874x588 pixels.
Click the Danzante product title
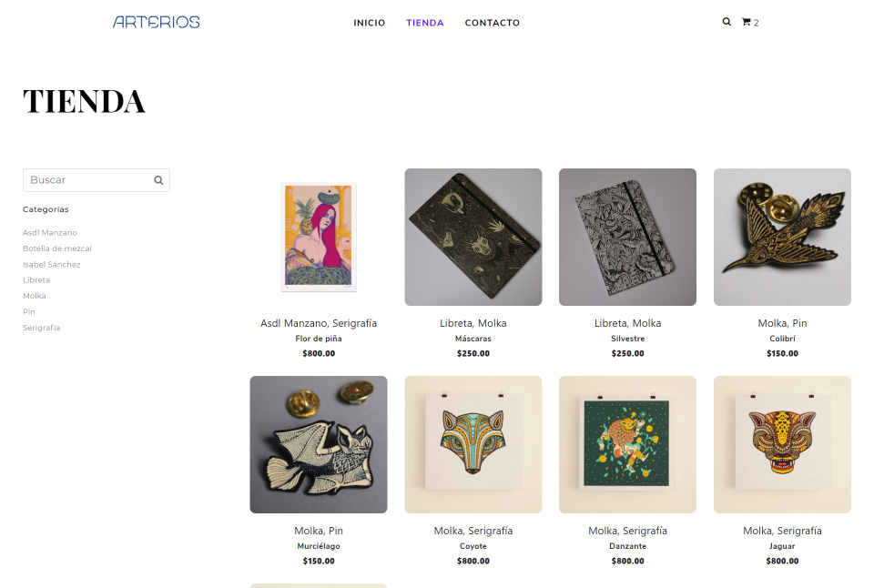627,546
